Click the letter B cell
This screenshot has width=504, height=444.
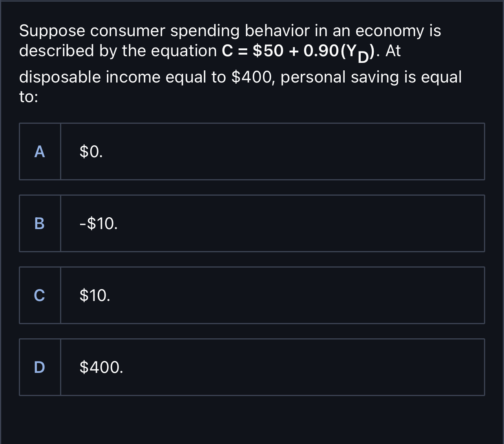point(39,223)
